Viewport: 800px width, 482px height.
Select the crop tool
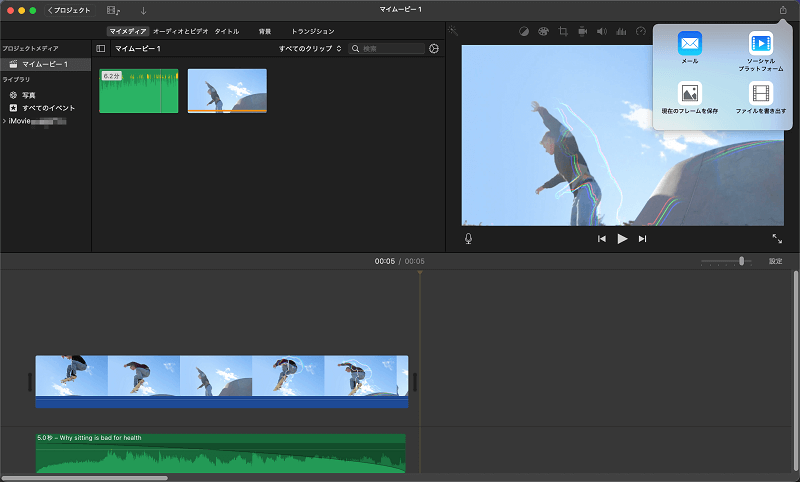tap(562, 31)
